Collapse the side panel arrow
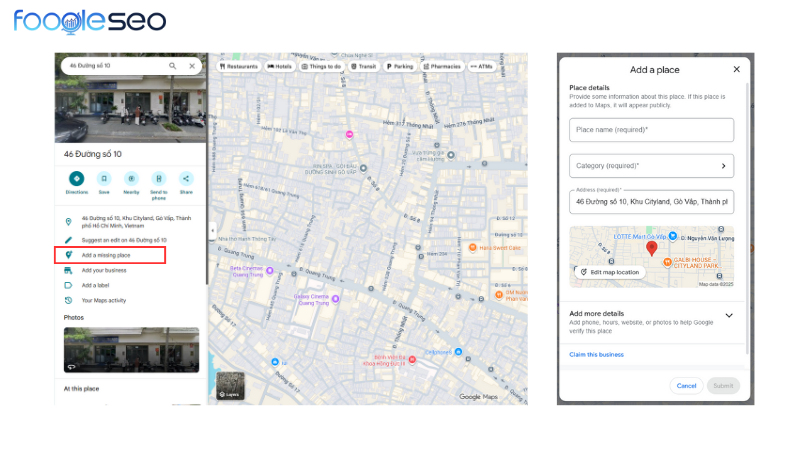This screenshot has height=450, width=800. coord(212,231)
